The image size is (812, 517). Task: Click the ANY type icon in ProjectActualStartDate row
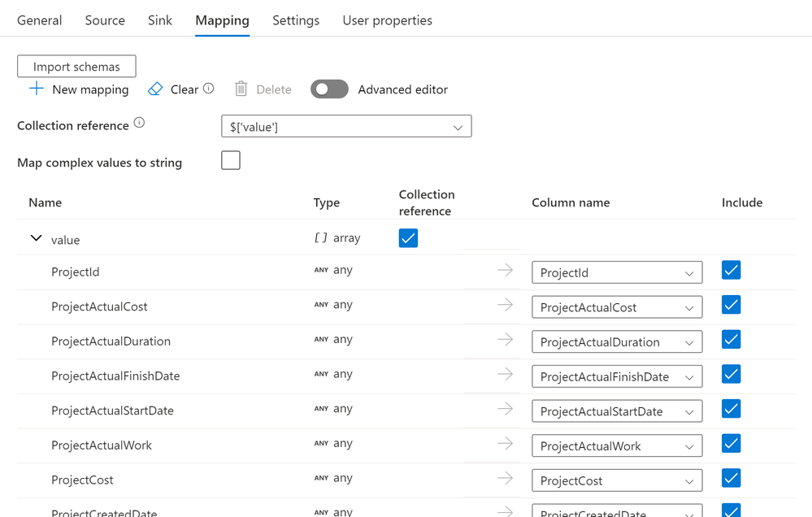tap(321, 409)
